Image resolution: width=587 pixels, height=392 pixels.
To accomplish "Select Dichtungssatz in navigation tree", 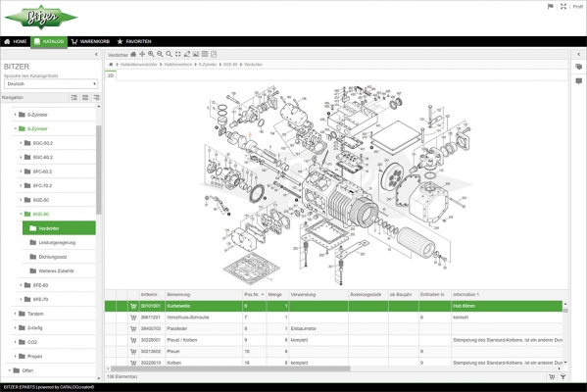I will [53, 257].
